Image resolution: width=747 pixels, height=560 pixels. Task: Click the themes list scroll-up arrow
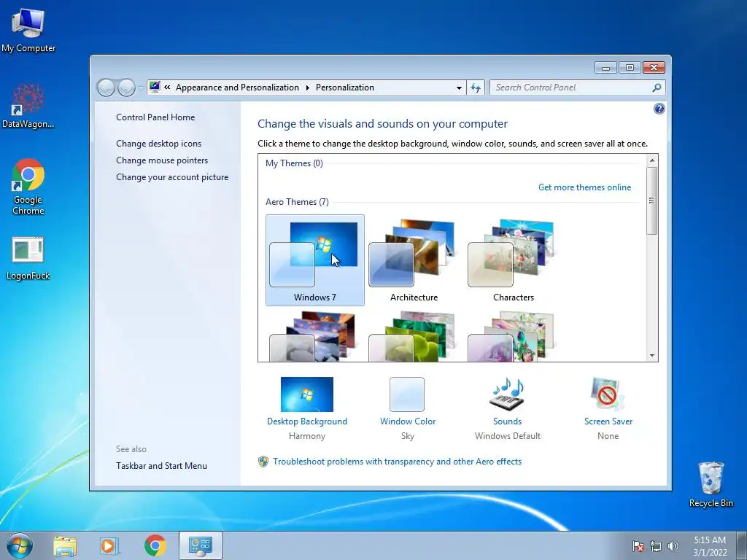(x=651, y=160)
